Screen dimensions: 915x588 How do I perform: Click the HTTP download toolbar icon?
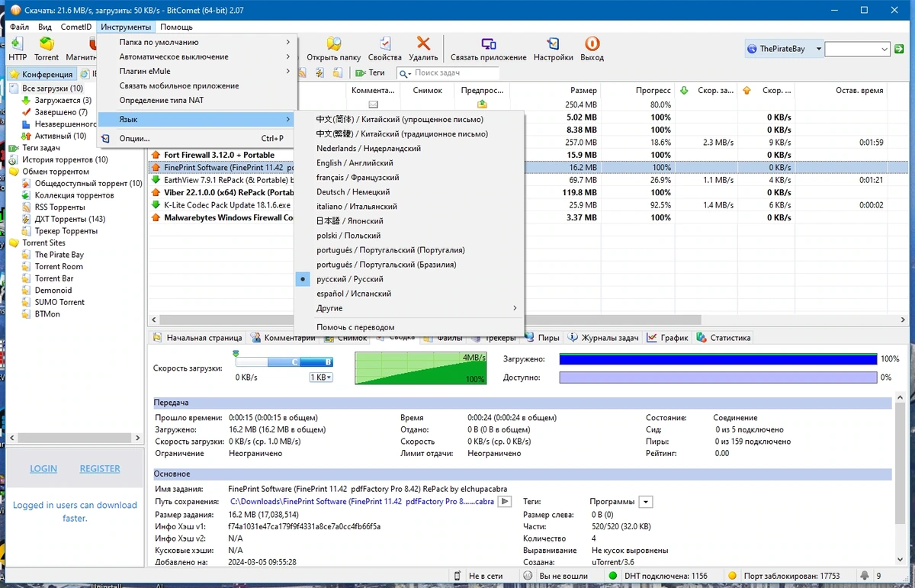click(17, 43)
